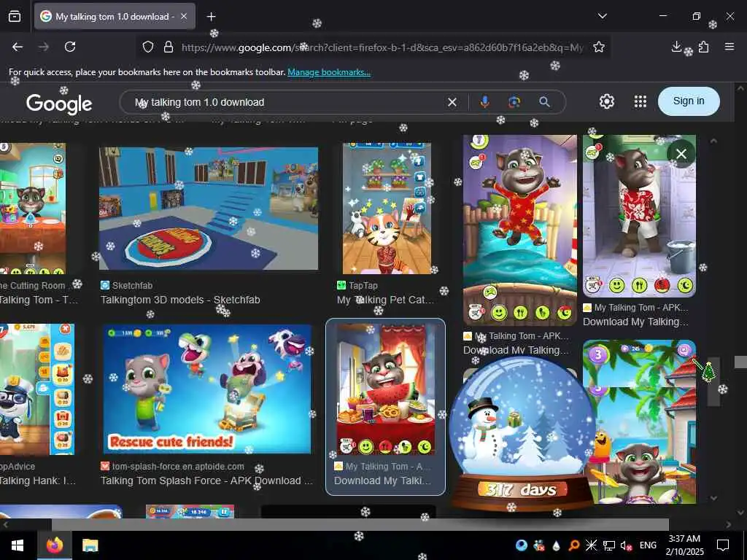Screen dimensions: 747x560
Task: Open Download My Talking link under Hawaiian shirt image
Action: tap(635, 322)
